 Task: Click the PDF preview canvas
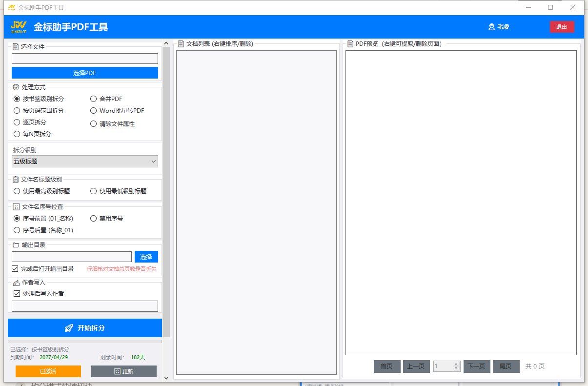click(461, 203)
